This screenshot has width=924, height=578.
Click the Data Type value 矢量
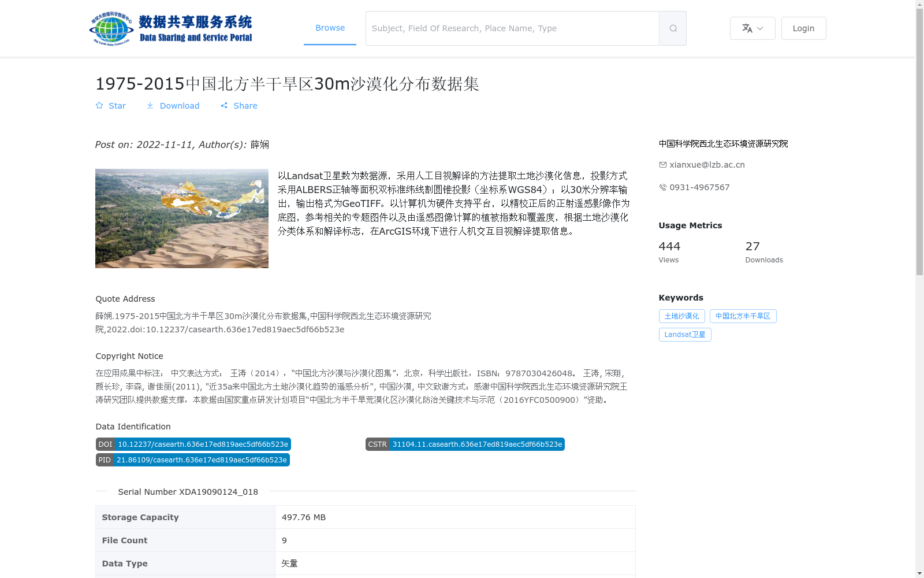click(289, 564)
